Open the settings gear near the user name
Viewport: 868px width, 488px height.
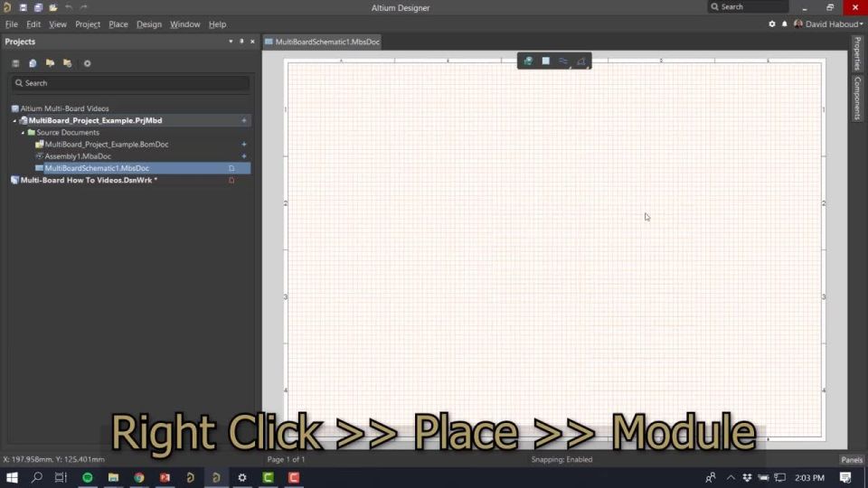tap(771, 24)
